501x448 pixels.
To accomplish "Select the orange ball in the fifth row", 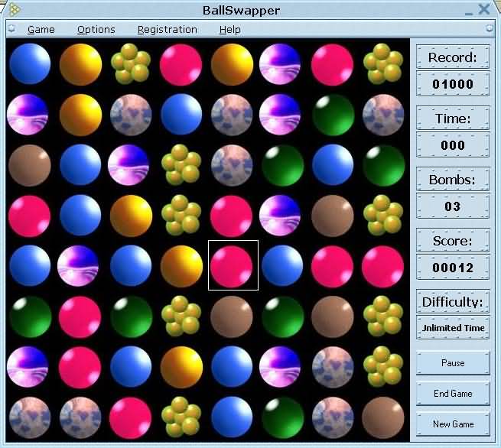I will point(181,266).
